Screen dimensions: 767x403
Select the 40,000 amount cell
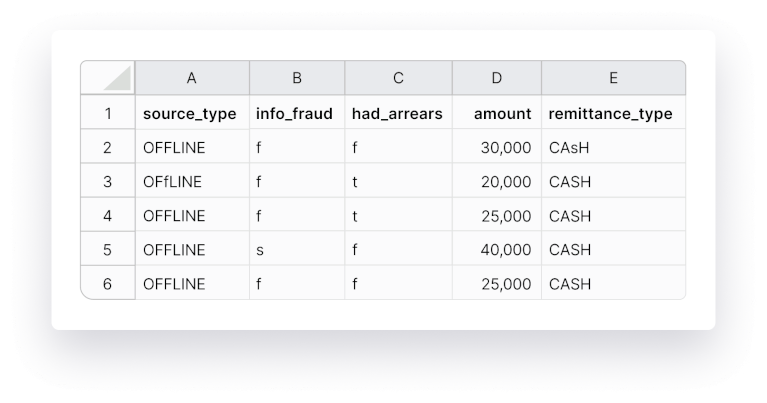click(x=497, y=249)
